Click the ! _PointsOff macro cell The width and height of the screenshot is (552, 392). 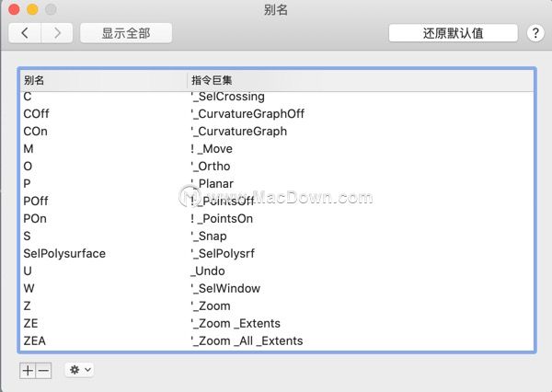(x=222, y=202)
